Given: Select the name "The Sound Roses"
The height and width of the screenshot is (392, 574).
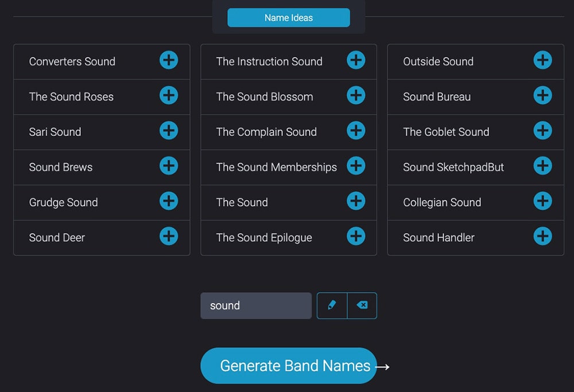Looking at the screenshot, I should 71,96.
